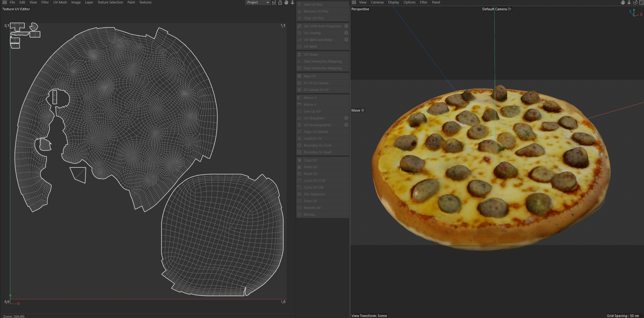
Task: Click the orbit camera icon in viewport
Action: pyautogui.click(x=635, y=2)
